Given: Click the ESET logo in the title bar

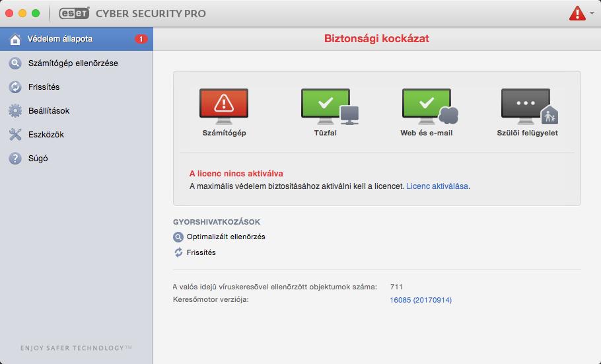Looking at the screenshot, I should point(74,13).
